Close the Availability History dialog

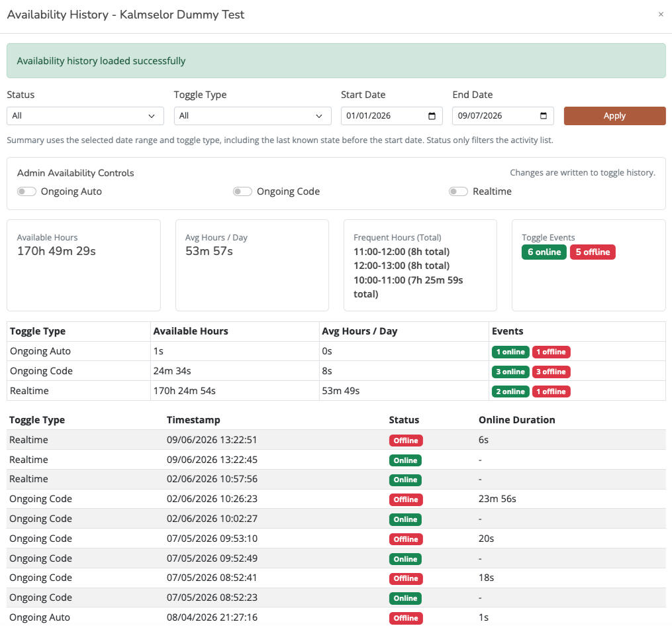pos(661,15)
